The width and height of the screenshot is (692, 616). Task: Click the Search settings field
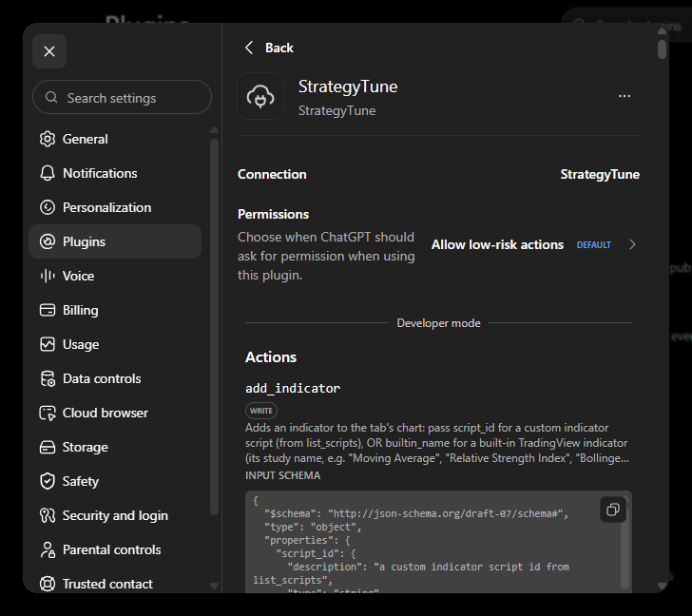point(123,97)
